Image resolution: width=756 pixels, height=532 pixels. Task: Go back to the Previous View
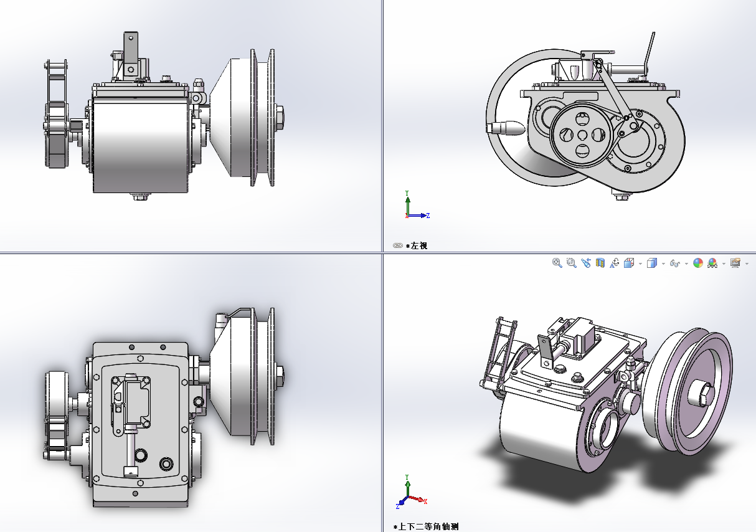click(586, 263)
